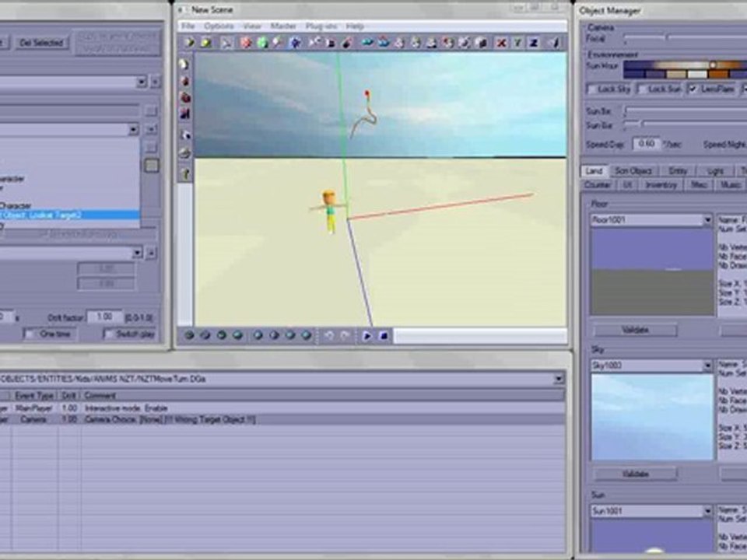747x560 pixels.
Task: Click the magic wand toolbar icon
Action: (279, 43)
